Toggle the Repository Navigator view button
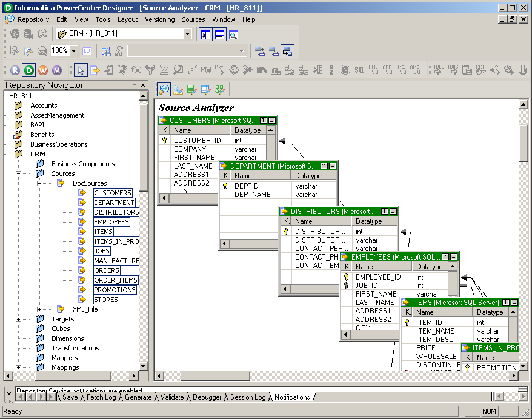Image resolution: width=532 pixels, height=419 pixels. [x=205, y=35]
